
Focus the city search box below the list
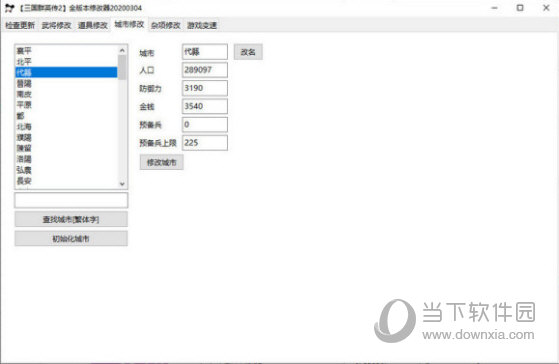pyautogui.click(x=71, y=200)
